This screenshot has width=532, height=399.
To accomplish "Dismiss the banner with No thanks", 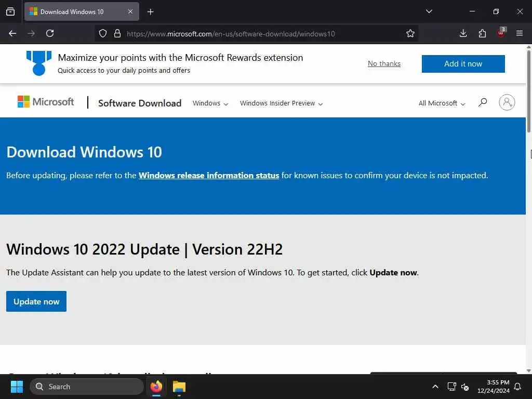I will point(384,63).
